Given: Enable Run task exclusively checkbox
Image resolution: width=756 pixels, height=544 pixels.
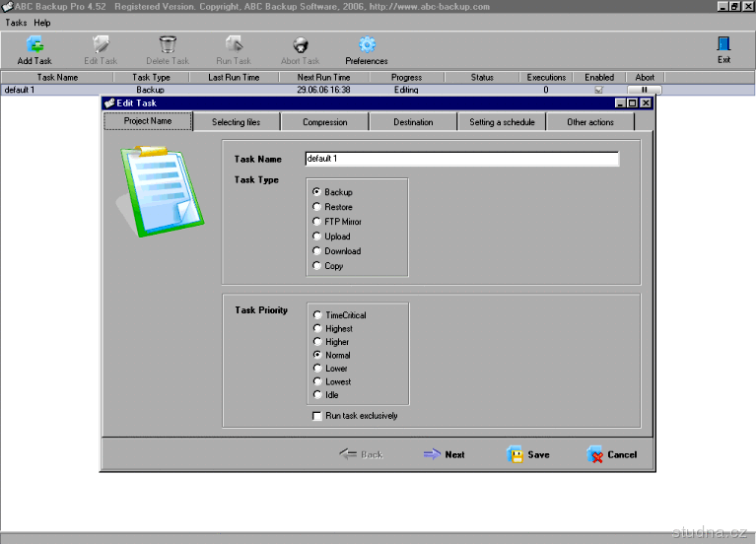Looking at the screenshot, I should 316,416.
